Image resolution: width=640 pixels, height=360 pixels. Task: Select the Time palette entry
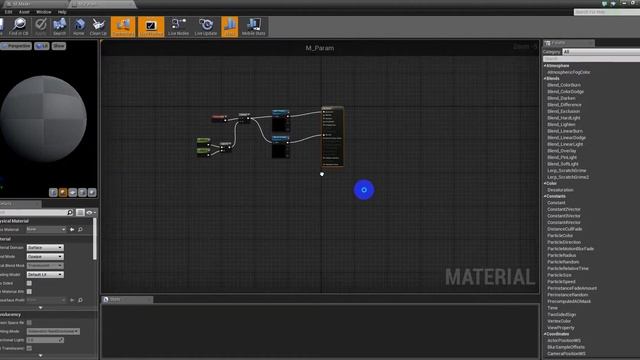(x=552, y=308)
